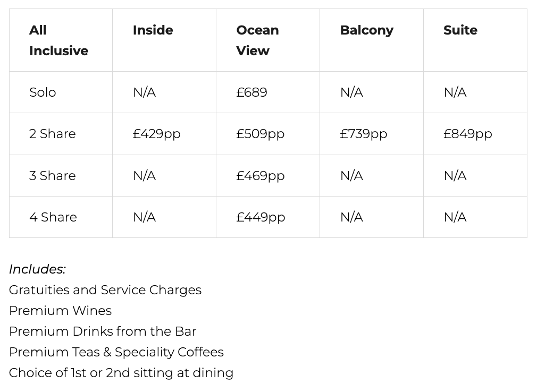Select the 2 Share row label
The height and width of the screenshot is (392, 537).
pyautogui.click(x=53, y=134)
